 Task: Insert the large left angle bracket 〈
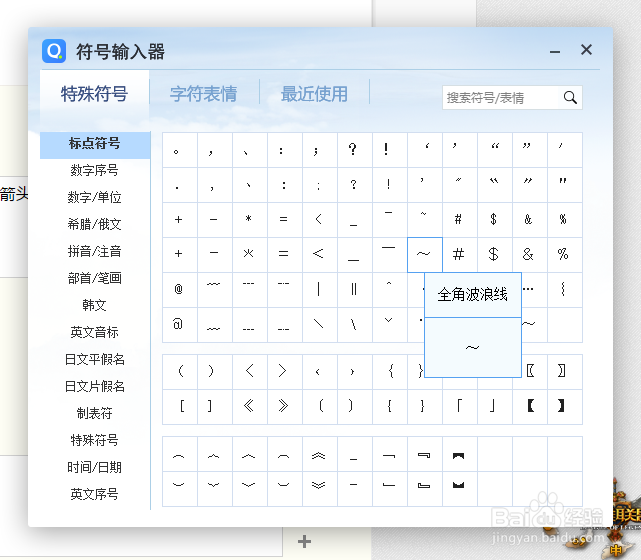(x=250, y=372)
